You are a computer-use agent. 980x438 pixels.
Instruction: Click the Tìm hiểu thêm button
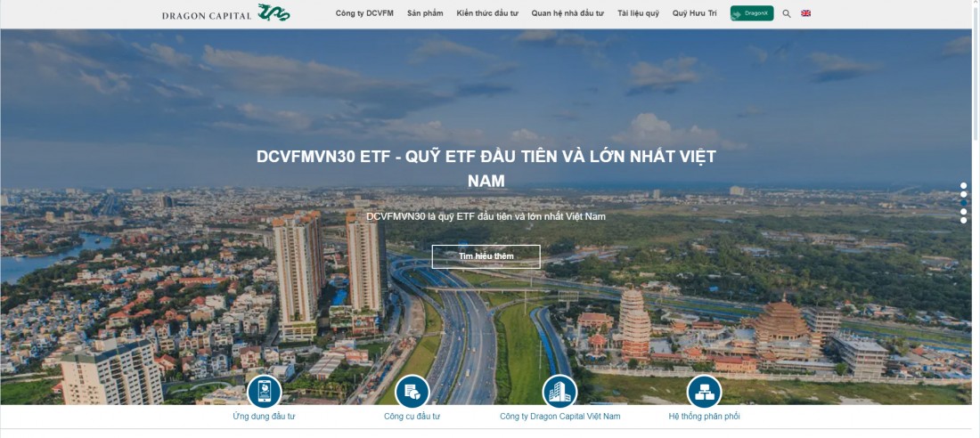(x=486, y=256)
